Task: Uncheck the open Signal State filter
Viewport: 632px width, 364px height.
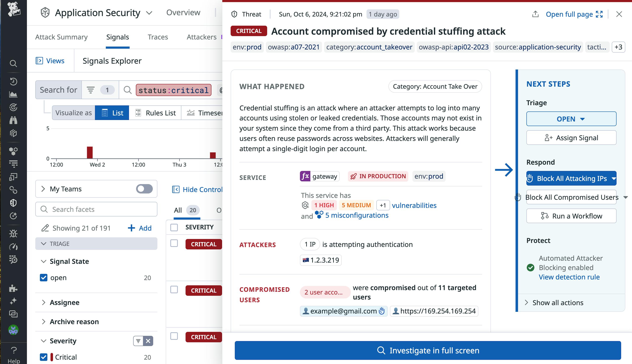Action: [44, 278]
